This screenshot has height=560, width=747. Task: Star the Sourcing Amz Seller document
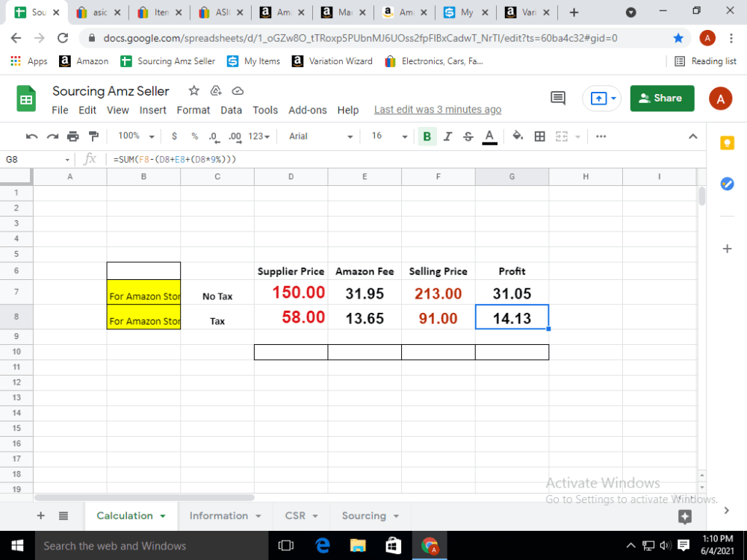point(193,90)
